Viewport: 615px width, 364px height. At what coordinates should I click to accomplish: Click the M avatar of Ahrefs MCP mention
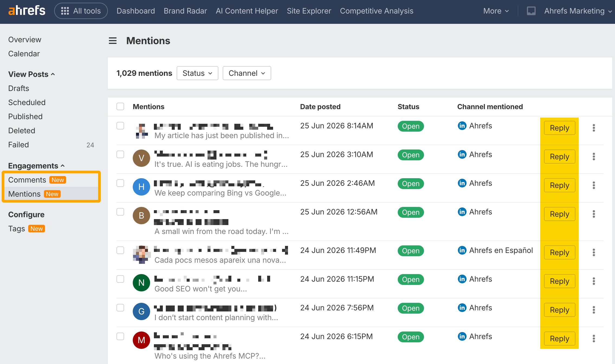pos(141,340)
